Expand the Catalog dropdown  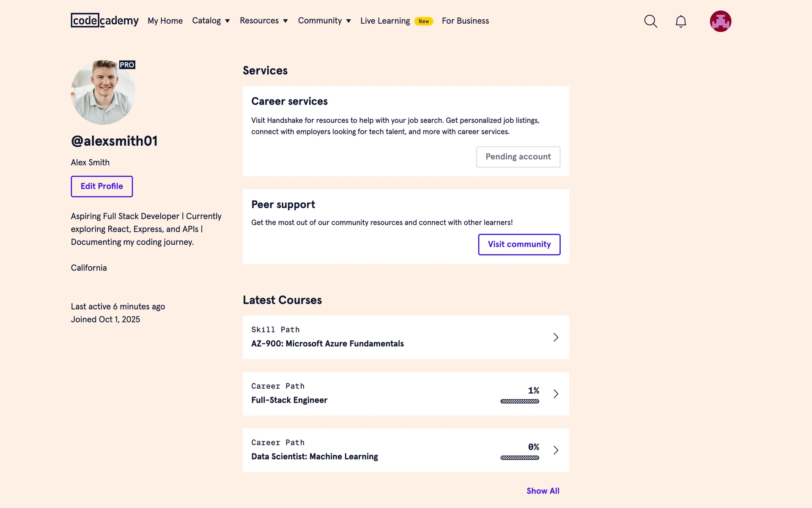pos(211,21)
